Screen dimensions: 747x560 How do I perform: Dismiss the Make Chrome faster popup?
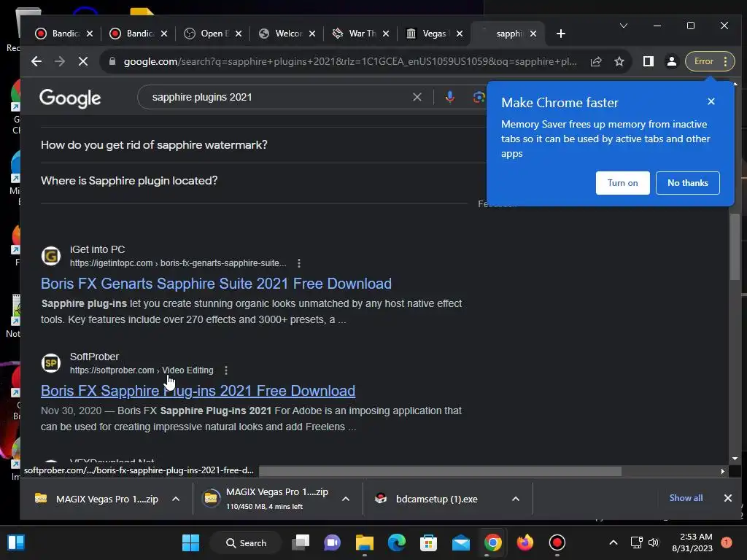point(711,101)
